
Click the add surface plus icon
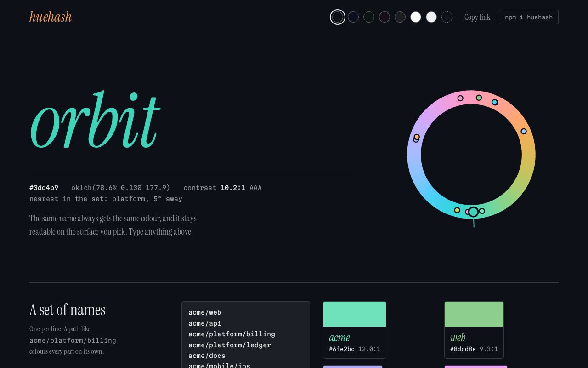[x=447, y=17]
